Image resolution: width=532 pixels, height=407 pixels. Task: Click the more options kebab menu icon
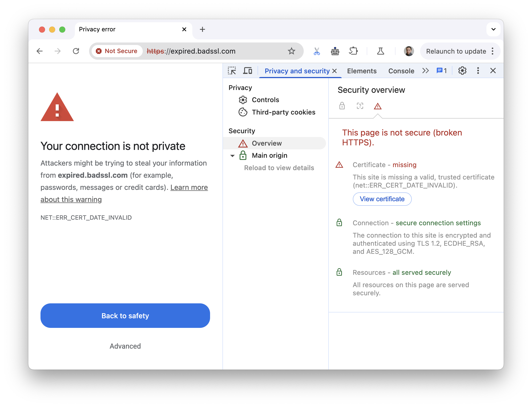point(478,71)
